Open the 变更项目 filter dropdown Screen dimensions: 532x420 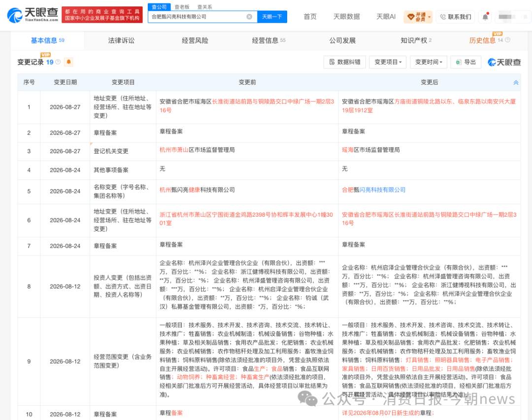[x=388, y=62]
